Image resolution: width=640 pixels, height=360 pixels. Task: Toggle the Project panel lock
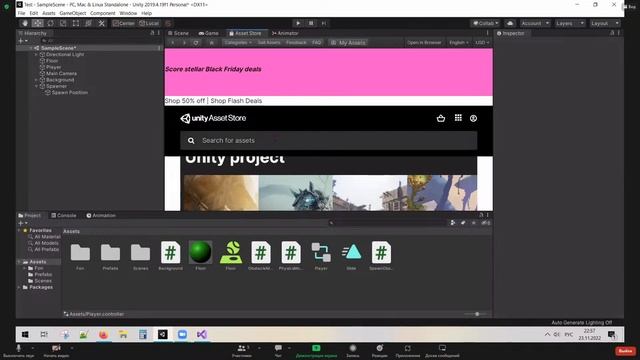click(x=481, y=215)
